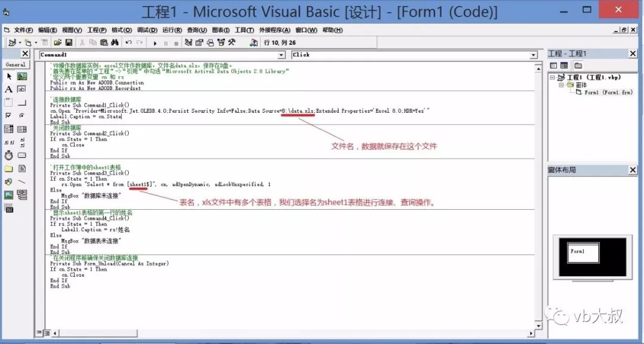The width and height of the screenshot is (644, 344).
Task: Switch to Full Module View button at bottom-left
Action: (x=47, y=333)
